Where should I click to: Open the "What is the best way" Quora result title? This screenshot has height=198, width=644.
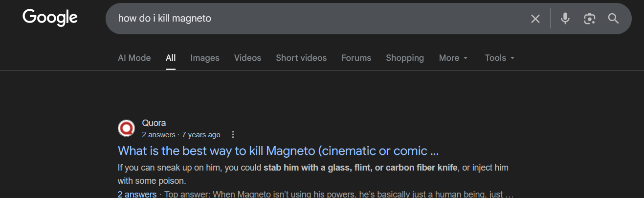click(x=278, y=150)
